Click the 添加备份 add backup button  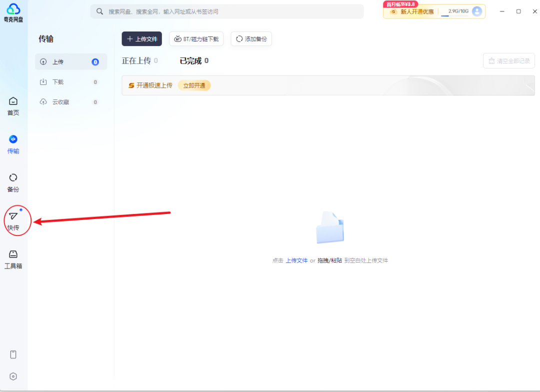coord(251,39)
